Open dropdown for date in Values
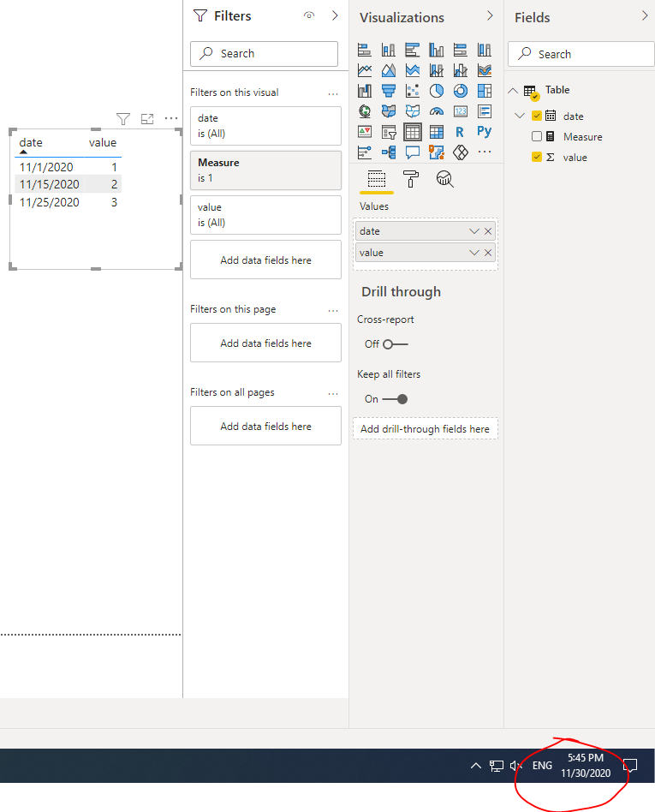 point(473,231)
